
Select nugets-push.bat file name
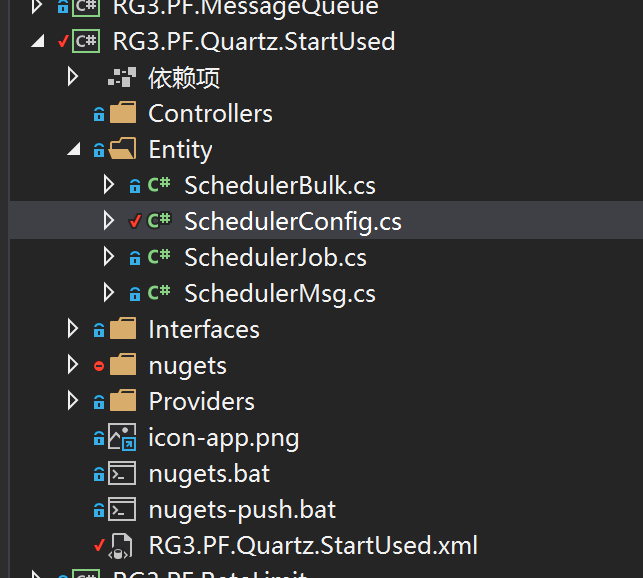[242, 510]
